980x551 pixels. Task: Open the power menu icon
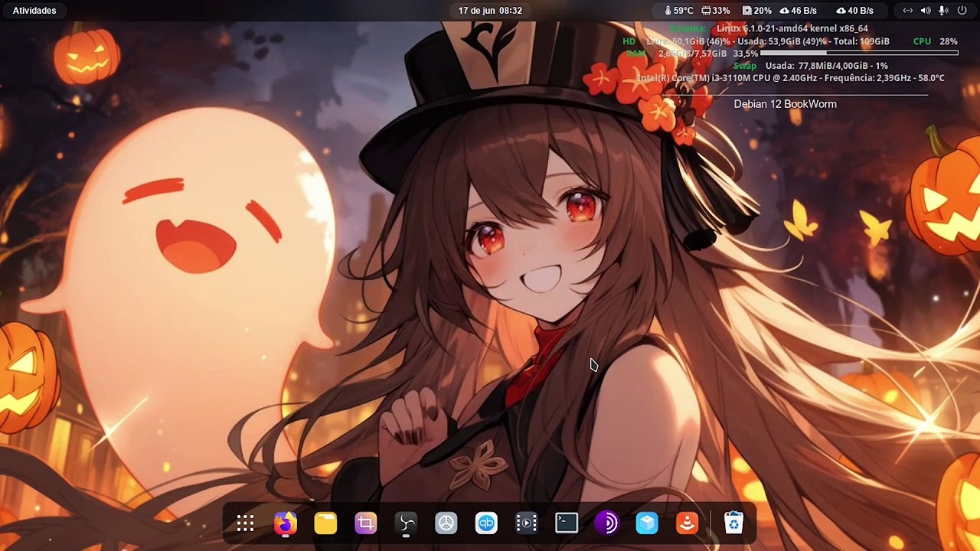pyautogui.click(x=962, y=11)
